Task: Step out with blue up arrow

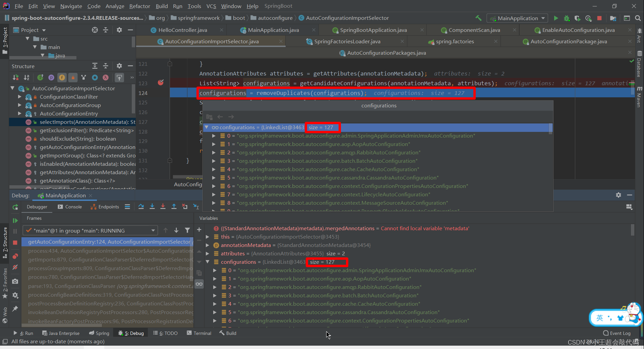Action: coord(174,207)
